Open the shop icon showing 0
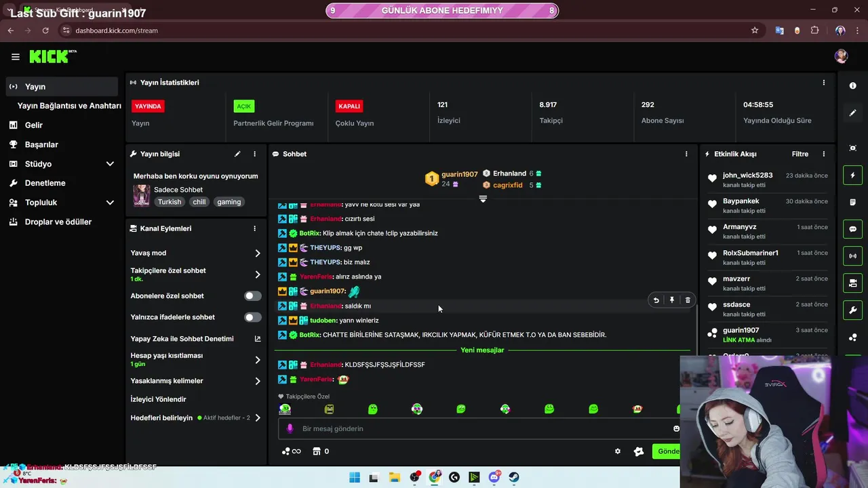This screenshot has height=488, width=868. point(321,451)
